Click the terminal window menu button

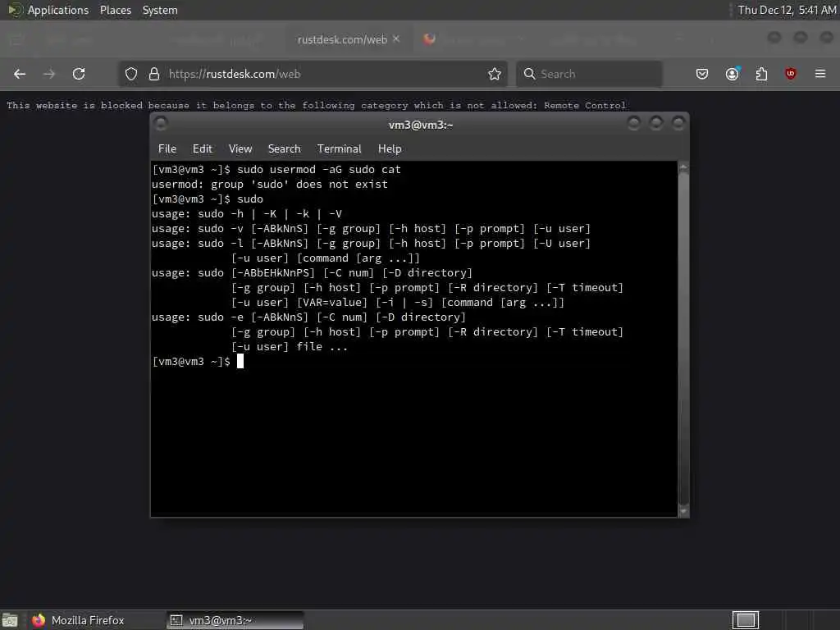click(161, 125)
